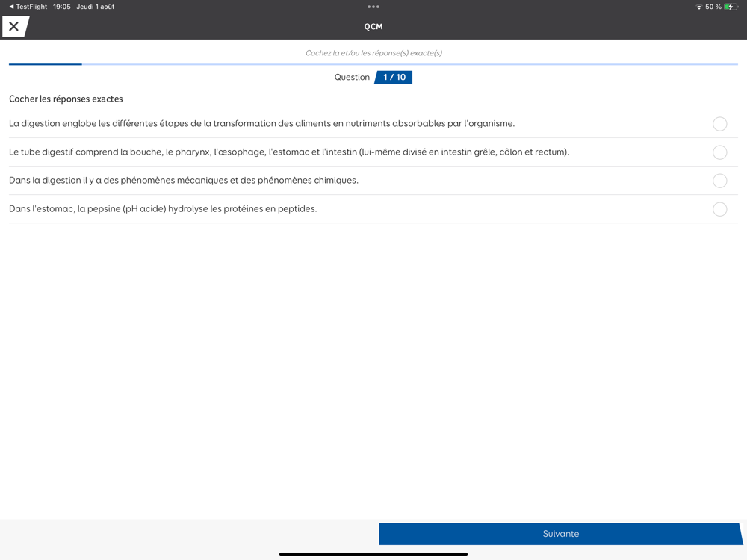Select answer about 'Le tube digestif comprend la bouche'
The width and height of the screenshot is (747, 560).
coord(719,152)
